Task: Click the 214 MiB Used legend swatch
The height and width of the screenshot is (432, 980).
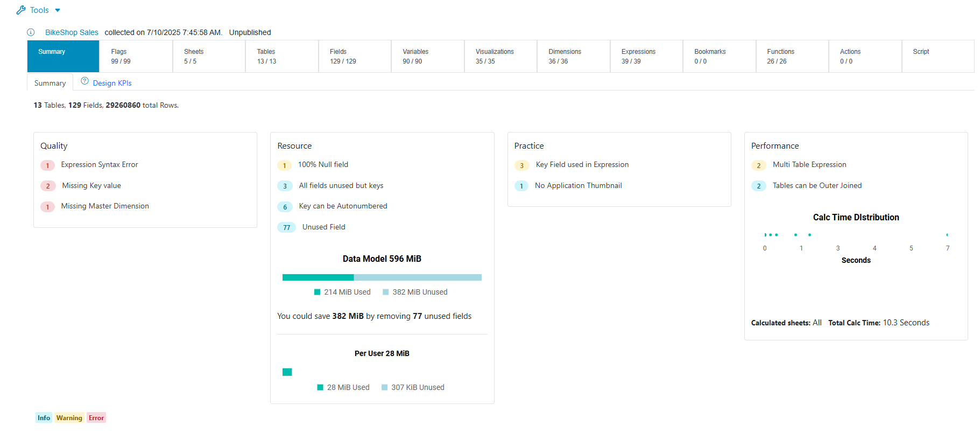Action: pos(318,292)
